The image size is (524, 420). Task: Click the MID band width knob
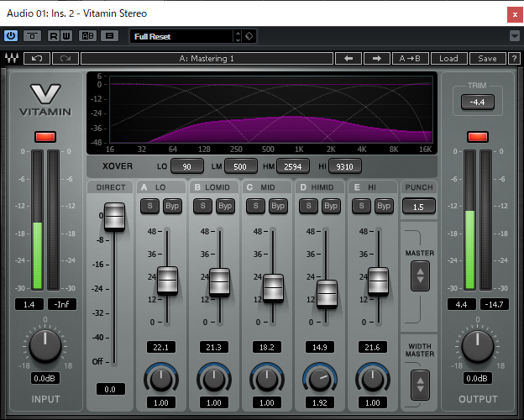click(267, 380)
